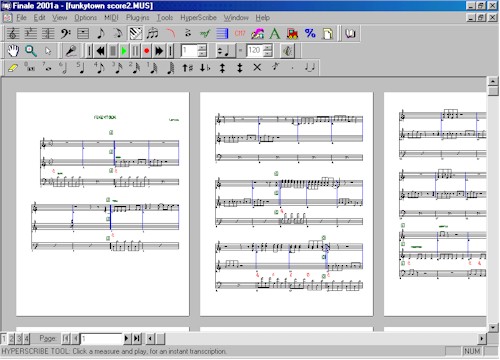This screenshot has width=500, height=360.
Task: Select the Measure tool
Action: click(x=83, y=33)
